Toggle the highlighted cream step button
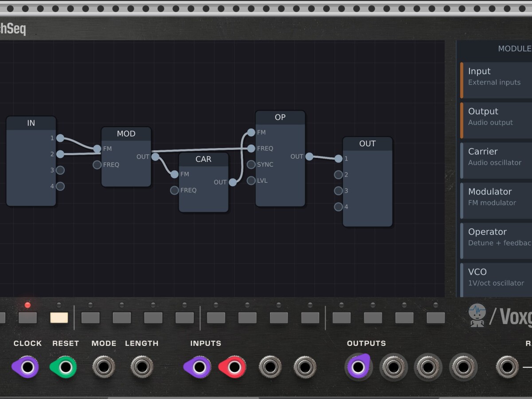The image size is (532, 399). coord(59,318)
